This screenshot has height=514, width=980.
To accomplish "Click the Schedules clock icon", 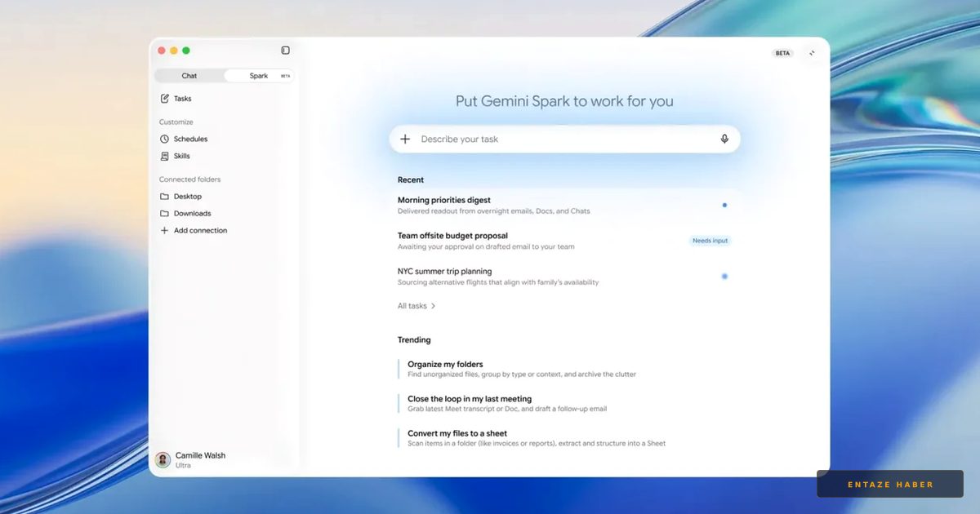I will (164, 140).
